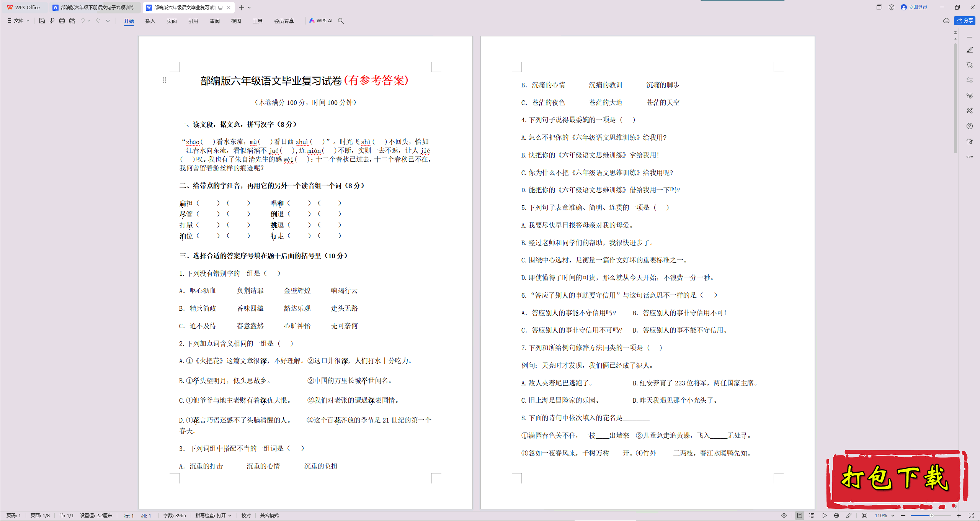Toggle spell check 拼写检查 in status bar
980x521 pixels.
tap(213, 516)
